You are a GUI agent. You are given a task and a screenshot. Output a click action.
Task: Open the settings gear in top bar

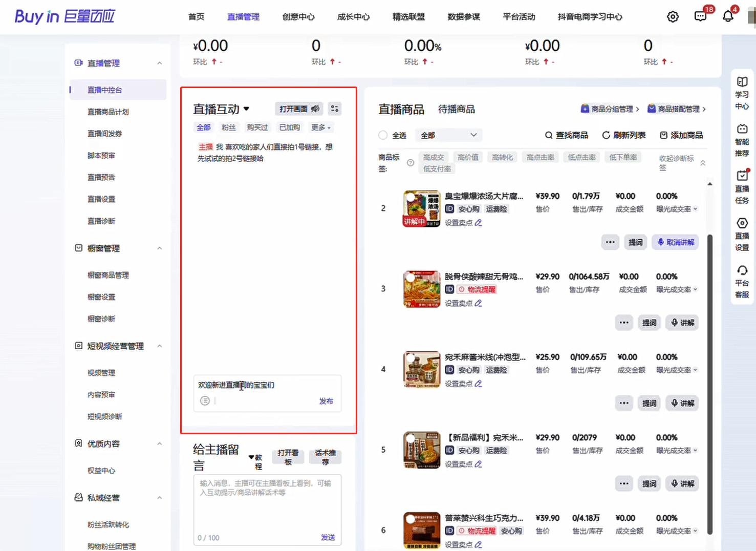(673, 17)
